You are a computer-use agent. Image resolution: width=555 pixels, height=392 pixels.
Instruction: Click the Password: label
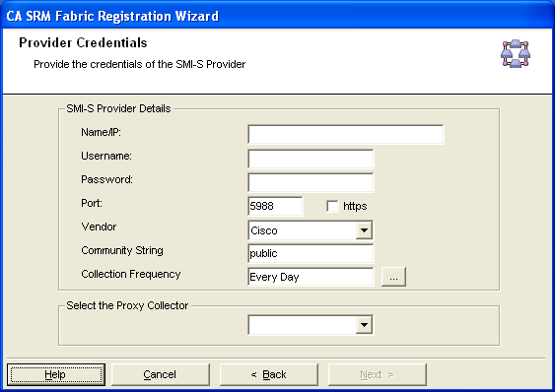coord(106,179)
